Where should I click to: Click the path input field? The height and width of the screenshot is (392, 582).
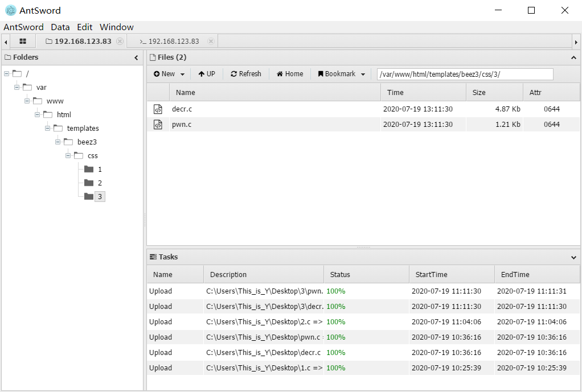(465, 74)
